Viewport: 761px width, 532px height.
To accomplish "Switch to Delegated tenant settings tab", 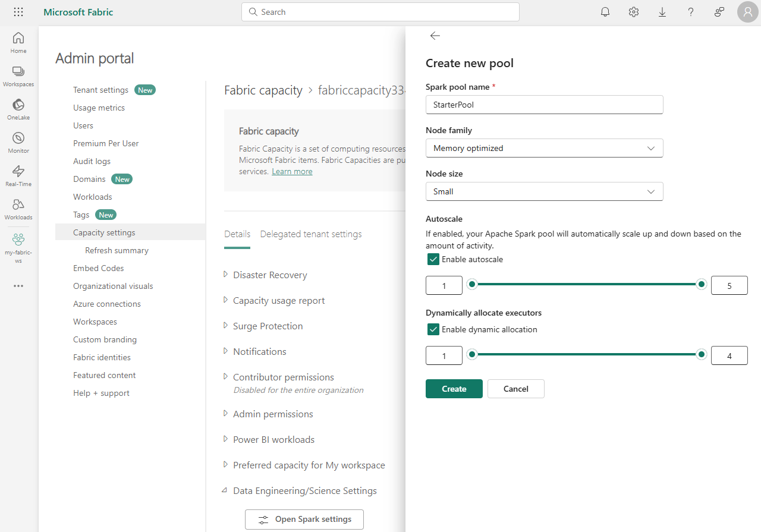I will click(311, 234).
